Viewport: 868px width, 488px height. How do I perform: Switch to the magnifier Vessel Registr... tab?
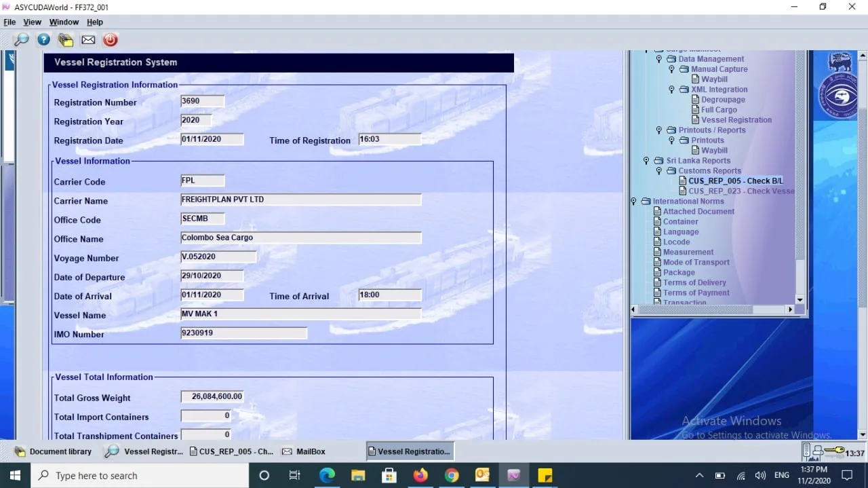[144, 451]
